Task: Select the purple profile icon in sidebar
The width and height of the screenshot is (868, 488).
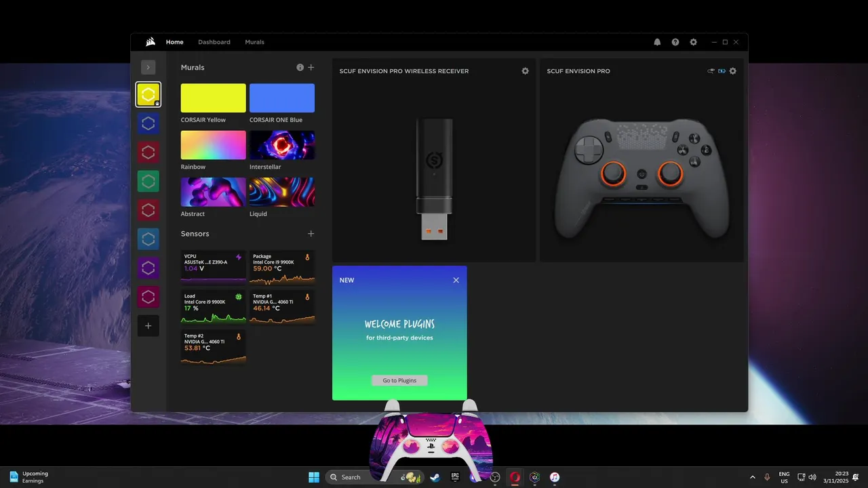Action: 149,268
